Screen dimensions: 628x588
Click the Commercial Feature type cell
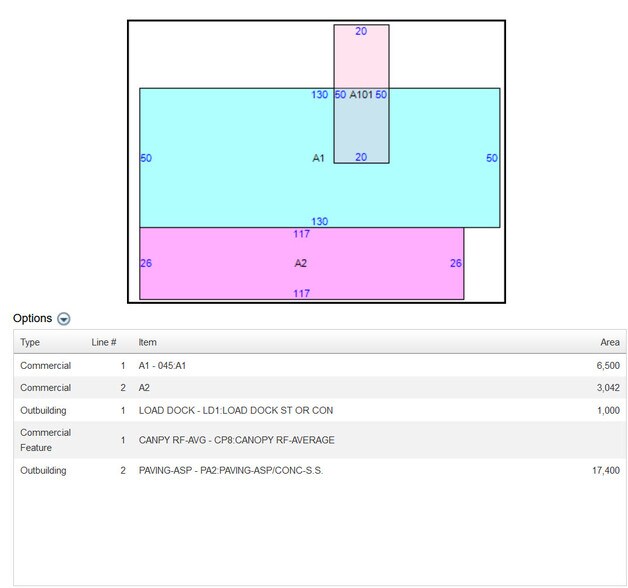[45, 440]
